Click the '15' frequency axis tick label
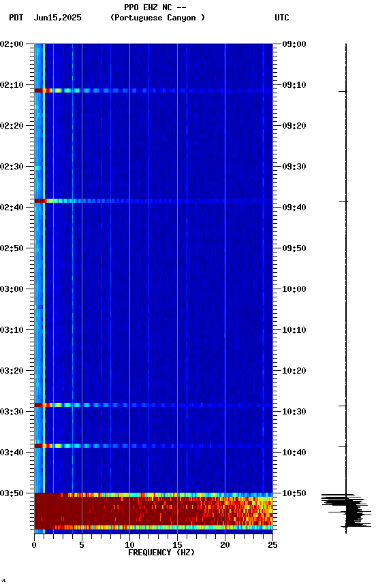Viewport: 376px width, 588px height. [177, 545]
